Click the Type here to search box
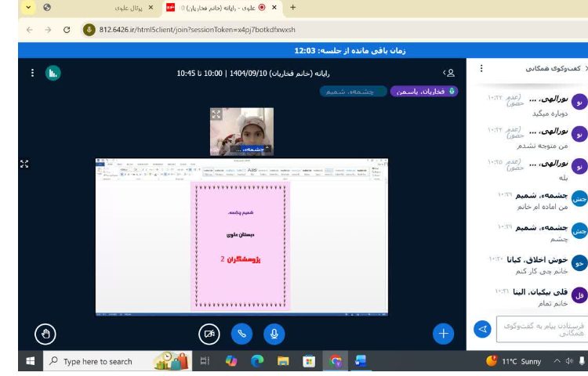This screenshot has width=588, height=376. coord(118,361)
